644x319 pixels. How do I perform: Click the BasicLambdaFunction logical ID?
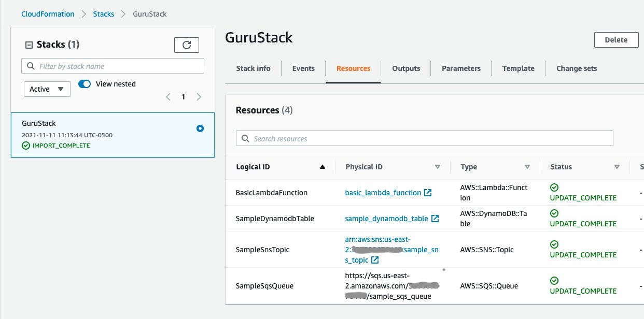272,193
